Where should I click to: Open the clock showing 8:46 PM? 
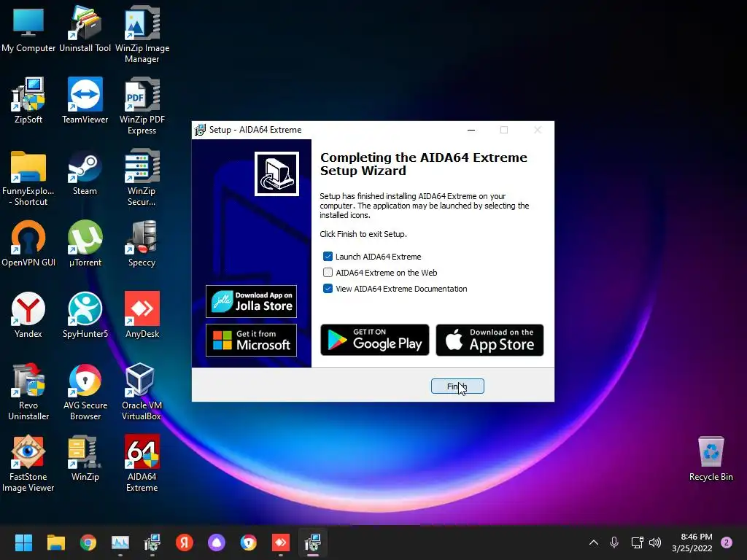[692, 542]
